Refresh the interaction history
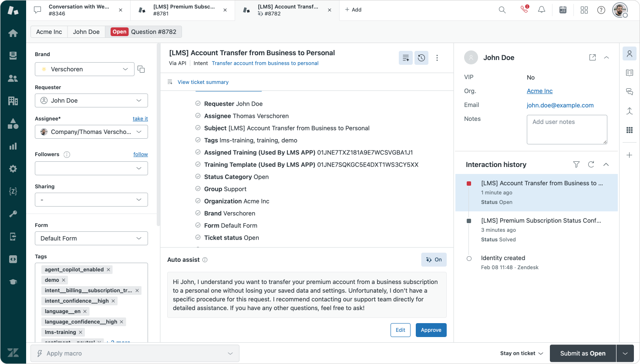640x364 pixels. (x=591, y=164)
